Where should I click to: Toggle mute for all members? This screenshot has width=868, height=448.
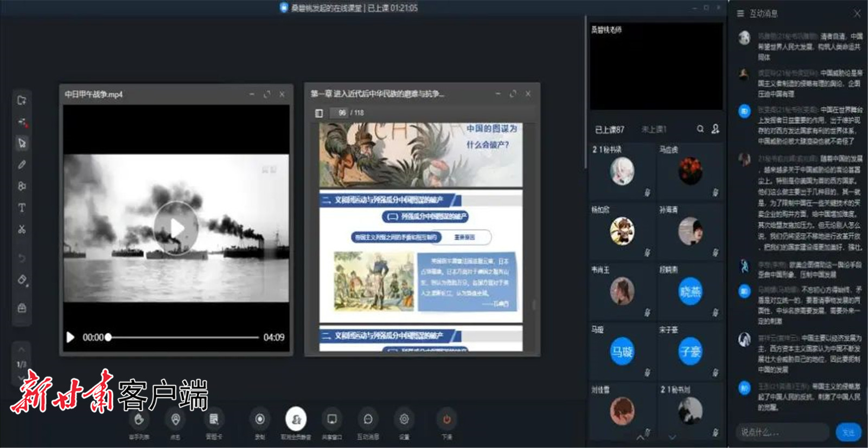point(296,424)
